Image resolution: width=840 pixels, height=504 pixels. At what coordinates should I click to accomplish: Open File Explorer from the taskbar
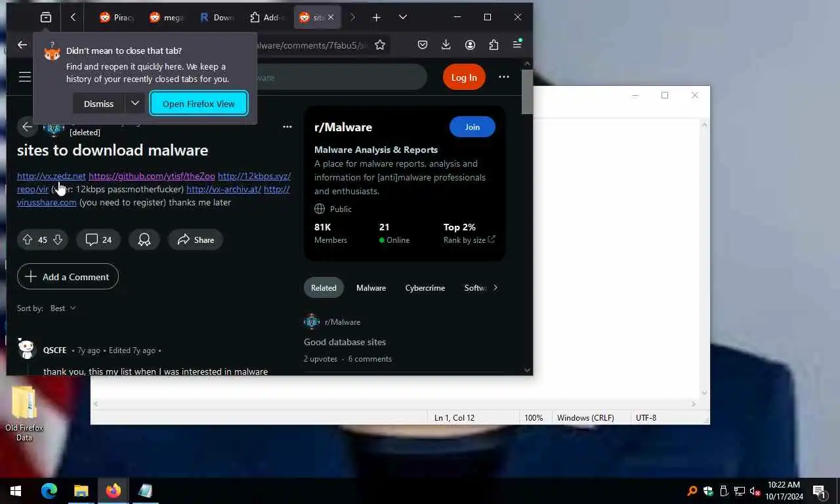point(81,490)
